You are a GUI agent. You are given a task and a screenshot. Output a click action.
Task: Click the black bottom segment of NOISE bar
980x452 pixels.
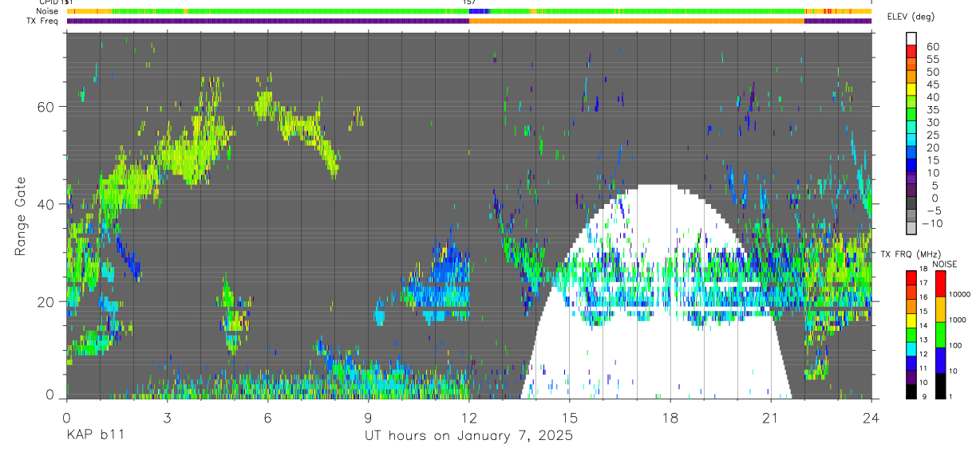[x=940, y=386]
